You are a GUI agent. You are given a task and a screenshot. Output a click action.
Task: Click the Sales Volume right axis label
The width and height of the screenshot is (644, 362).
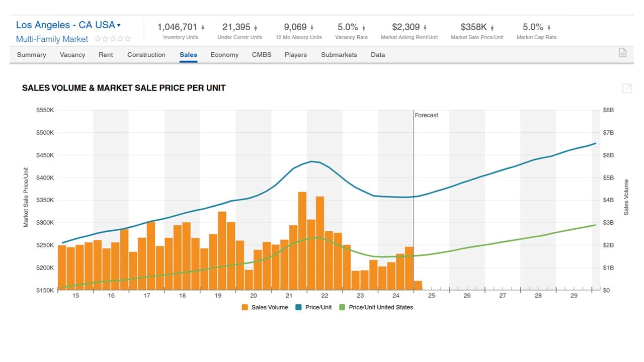click(626, 197)
